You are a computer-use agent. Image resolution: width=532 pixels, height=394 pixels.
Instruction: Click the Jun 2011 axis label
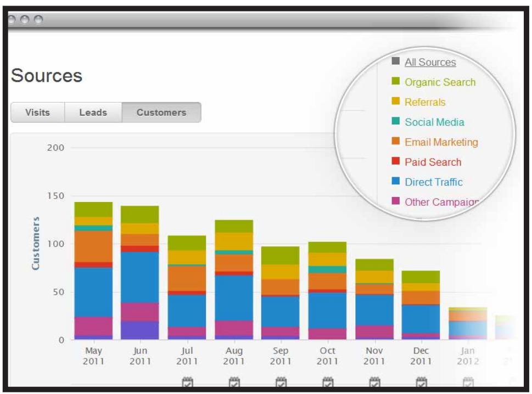[140, 356]
